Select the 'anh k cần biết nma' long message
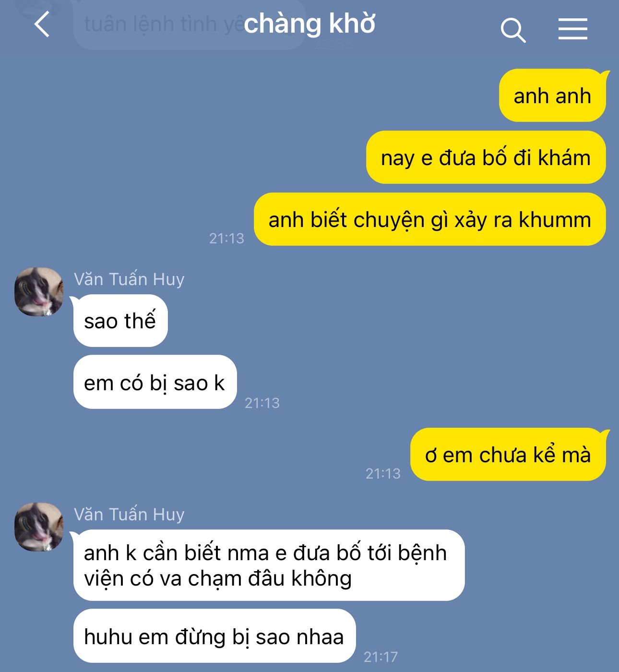Image resolution: width=619 pixels, height=672 pixels. coord(269,565)
